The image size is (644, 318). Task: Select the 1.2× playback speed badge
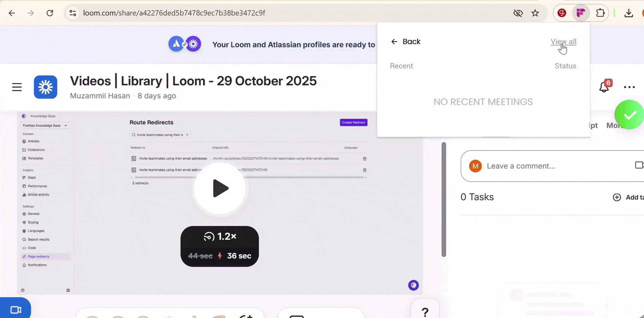pyautogui.click(x=220, y=237)
